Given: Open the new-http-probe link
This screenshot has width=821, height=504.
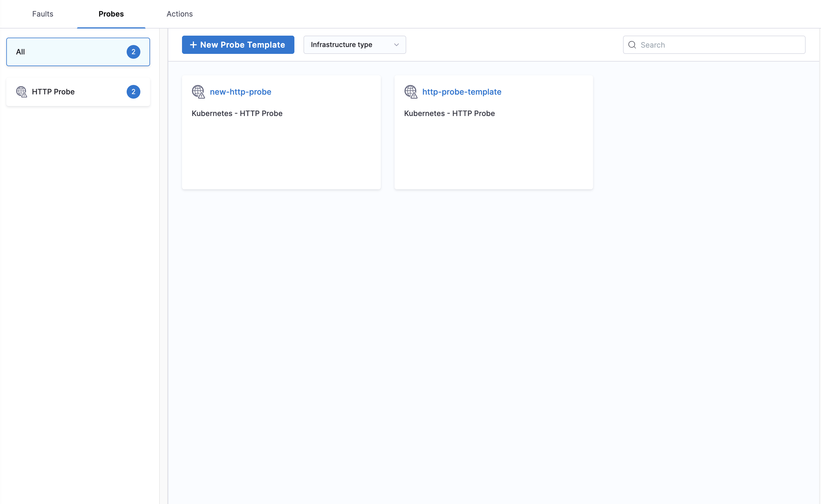Looking at the screenshot, I should (x=240, y=92).
